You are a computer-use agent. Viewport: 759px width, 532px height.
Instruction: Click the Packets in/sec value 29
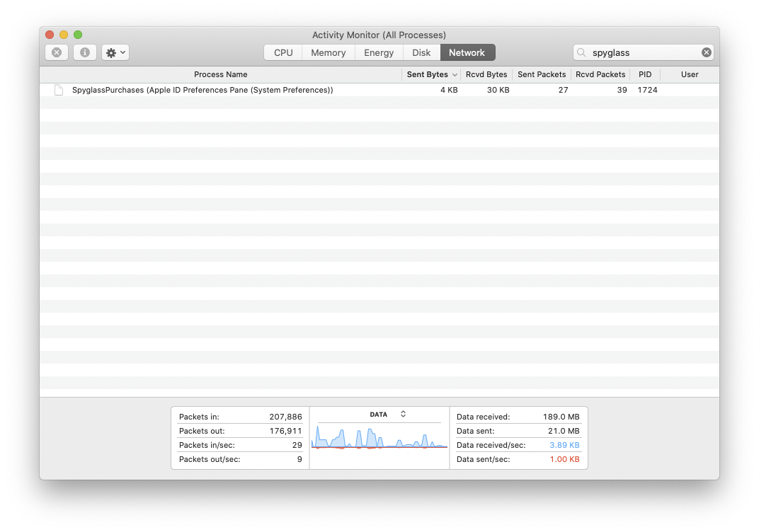click(297, 445)
